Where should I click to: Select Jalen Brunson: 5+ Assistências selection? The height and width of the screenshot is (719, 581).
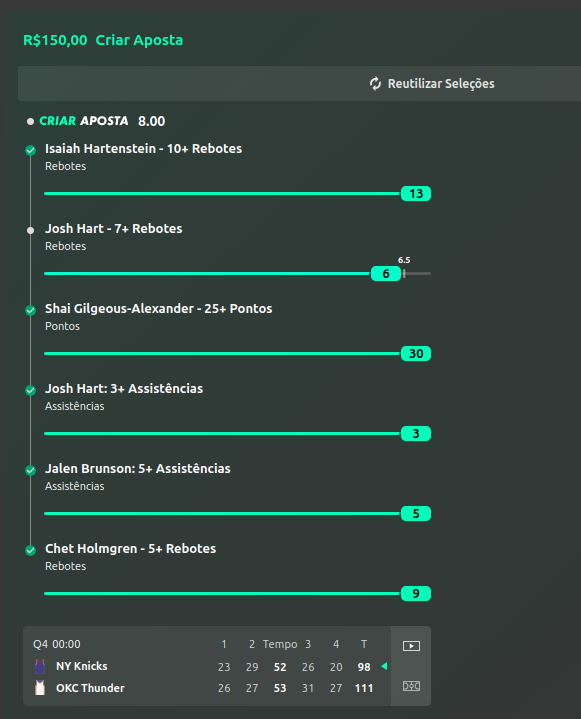point(138,469)
